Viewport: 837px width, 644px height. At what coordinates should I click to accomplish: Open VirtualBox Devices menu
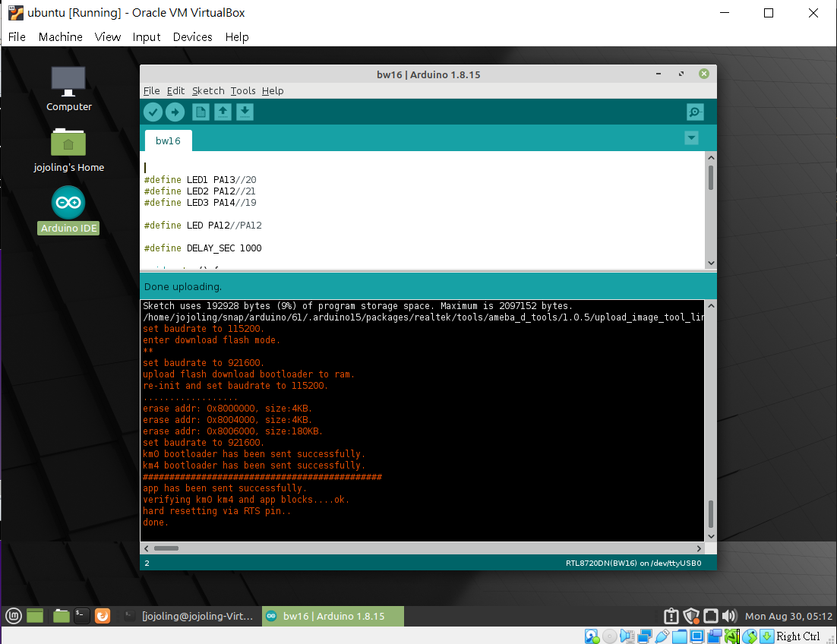pos(192,36)
